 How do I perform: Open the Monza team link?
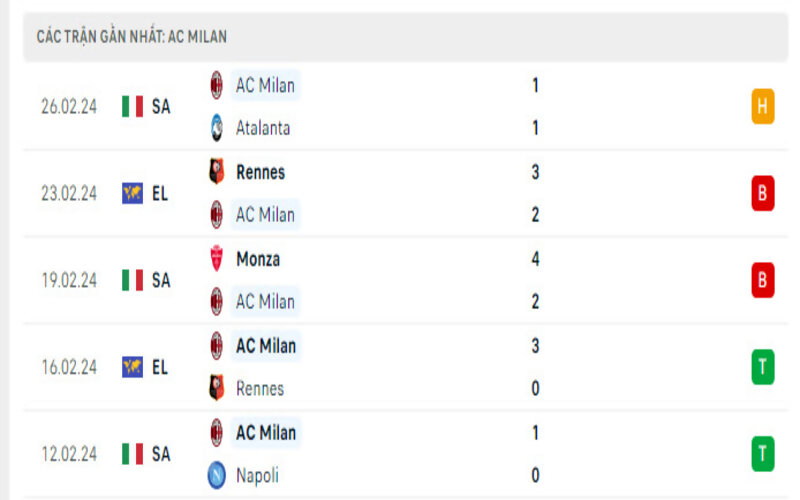tap(258, 259)
